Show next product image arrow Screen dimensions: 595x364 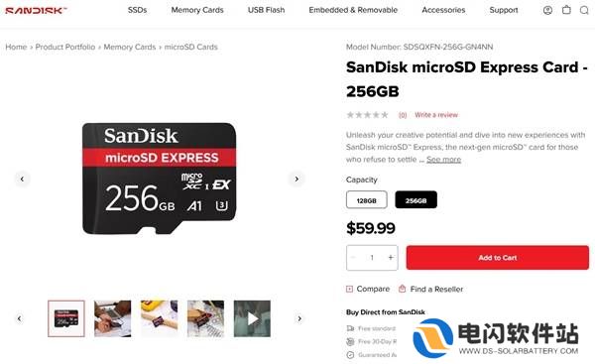tap(297, 179)
